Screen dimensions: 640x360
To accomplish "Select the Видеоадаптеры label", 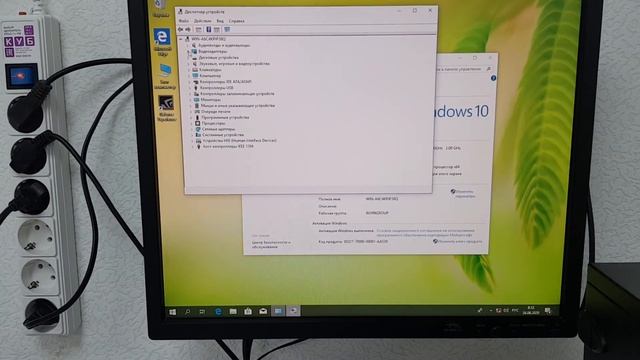I will (213, 52).
